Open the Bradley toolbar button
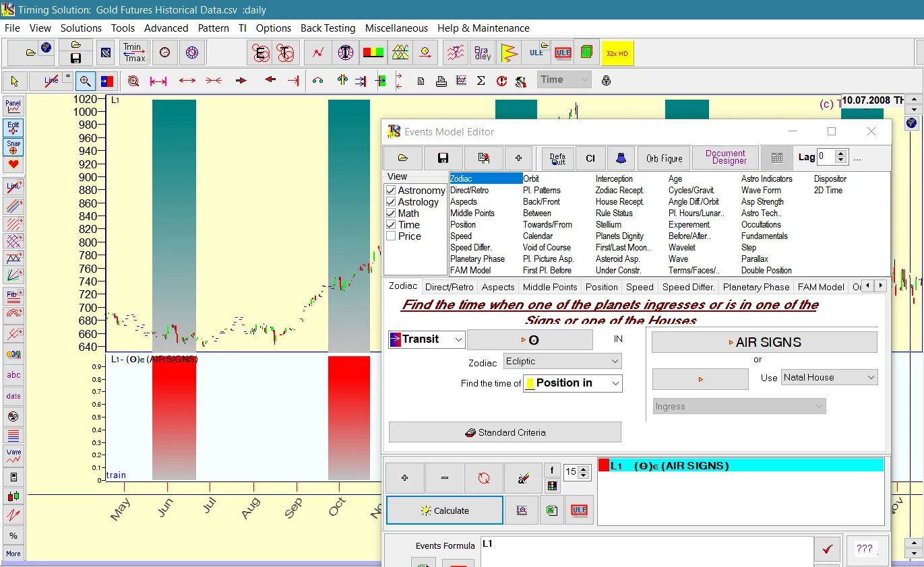The height and width of the screenshot is (567, 924). coord(483,53)
